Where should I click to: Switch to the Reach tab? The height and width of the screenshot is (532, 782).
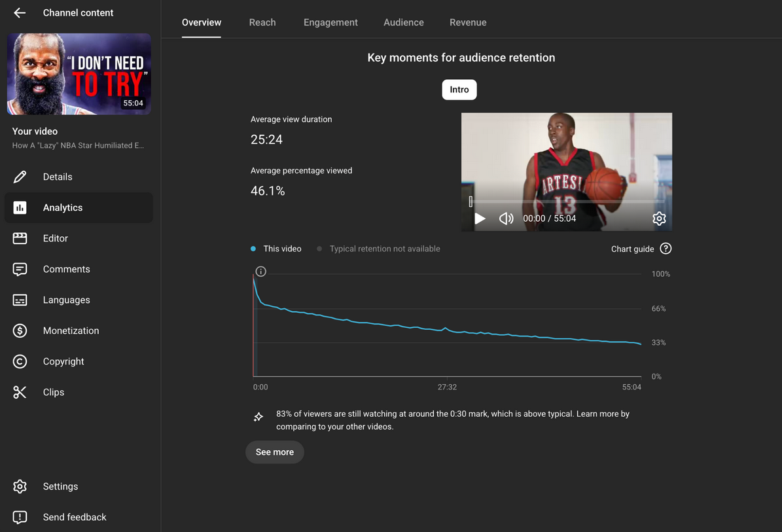click(262, 22)
